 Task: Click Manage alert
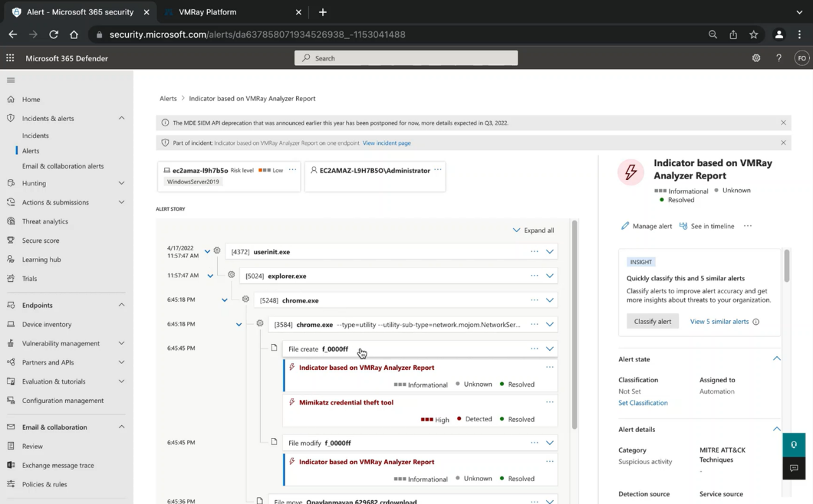[646, 226]
